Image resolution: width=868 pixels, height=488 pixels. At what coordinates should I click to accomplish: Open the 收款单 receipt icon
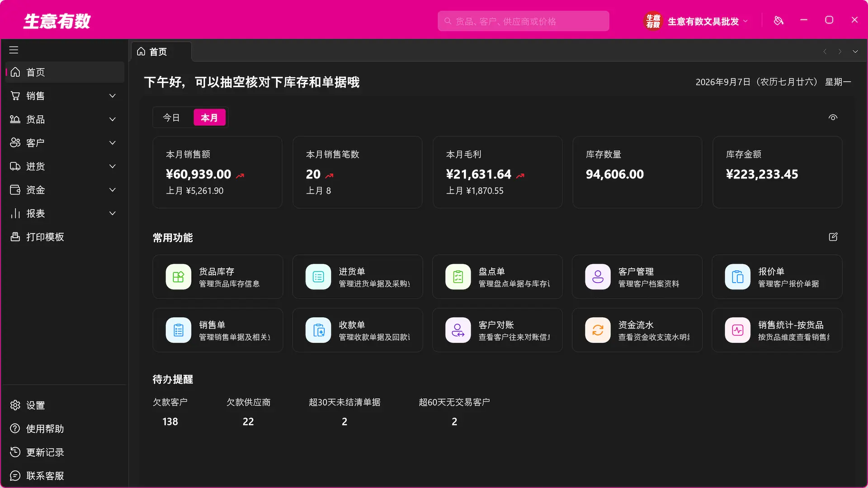318,330
